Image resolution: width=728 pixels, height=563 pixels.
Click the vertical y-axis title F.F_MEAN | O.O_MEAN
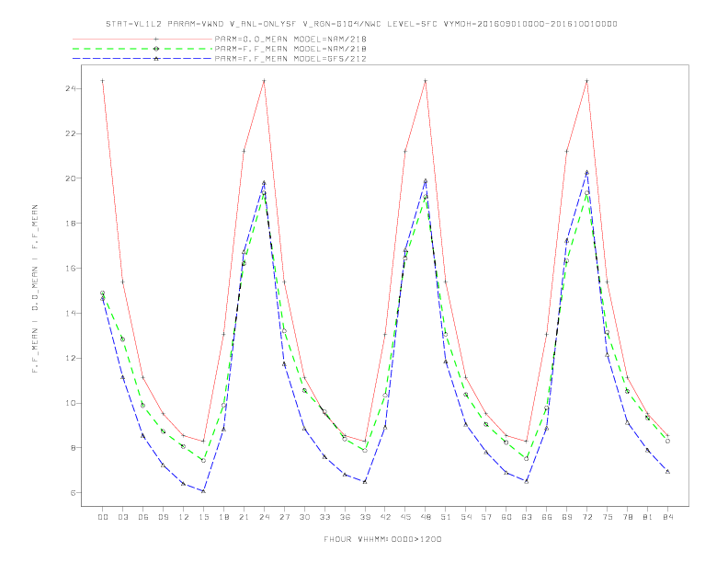(35, 289)
